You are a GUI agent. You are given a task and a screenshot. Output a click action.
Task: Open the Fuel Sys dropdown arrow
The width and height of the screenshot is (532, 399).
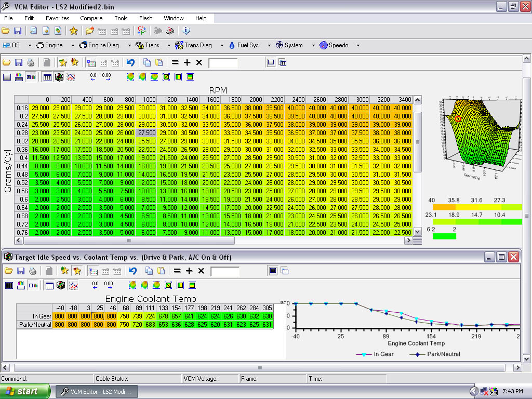pyautogui.click(x=269, y=46)
